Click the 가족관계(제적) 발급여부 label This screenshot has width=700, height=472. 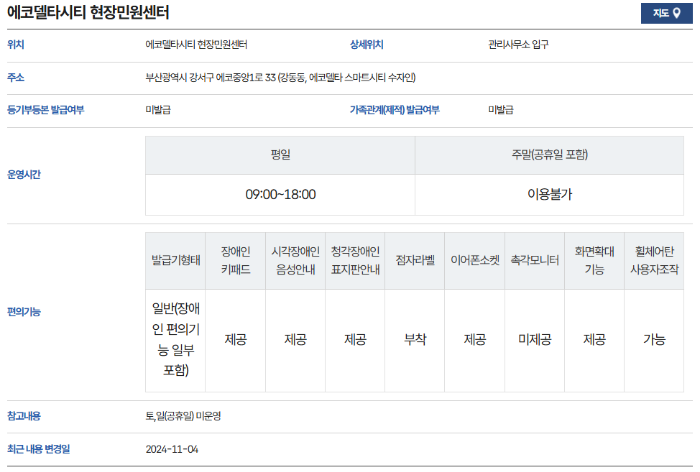(395, 110)
